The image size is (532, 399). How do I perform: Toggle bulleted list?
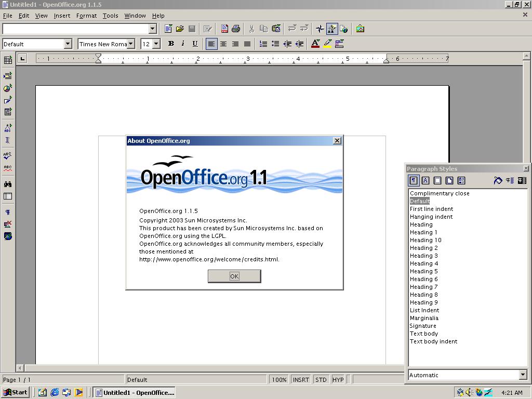point(275,44)
